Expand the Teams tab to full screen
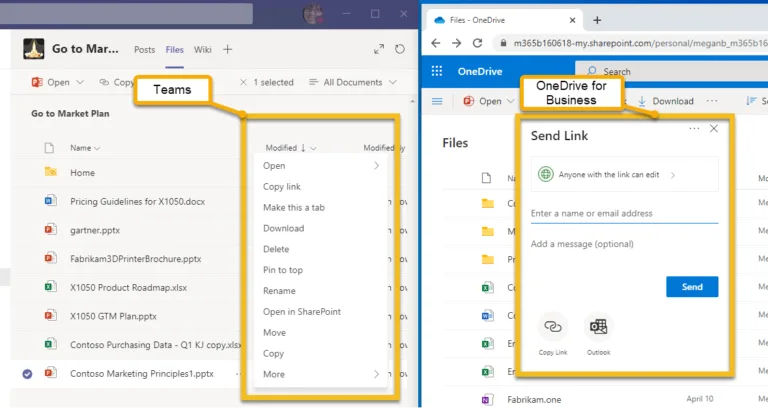The height and width of the screenshot is (408, 768). pyautogui.click(x=379, y=49)
